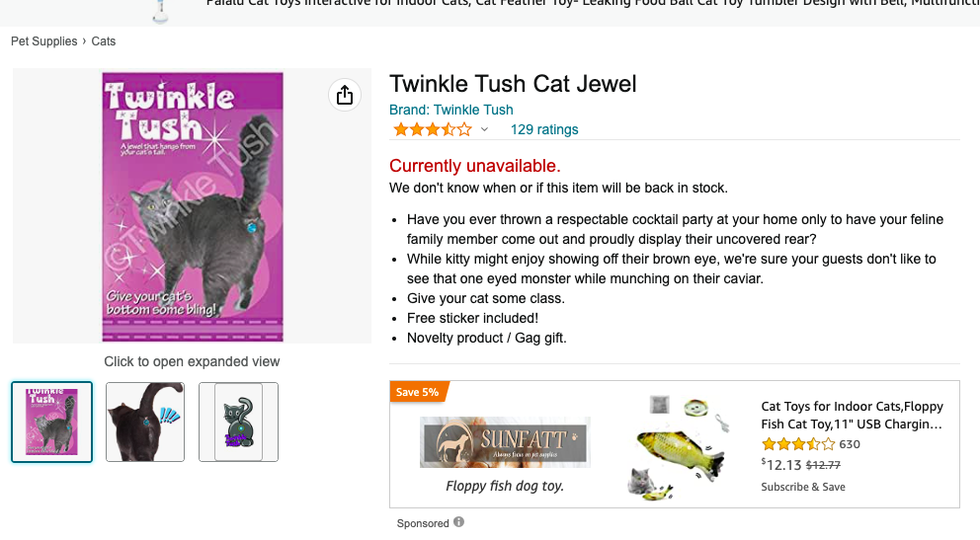Open the Pet Supplies breadcrumb
Viewport: 980px width, 540px height.
[43, 41]
